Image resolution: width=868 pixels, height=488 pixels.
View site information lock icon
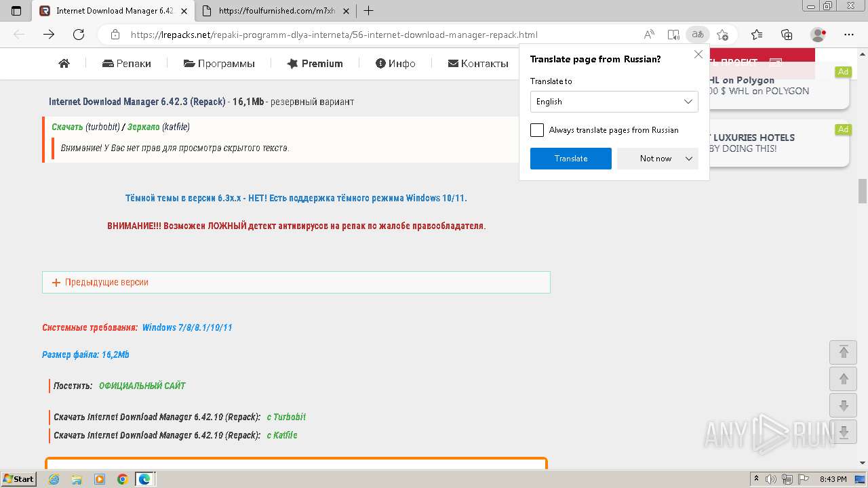115,35
